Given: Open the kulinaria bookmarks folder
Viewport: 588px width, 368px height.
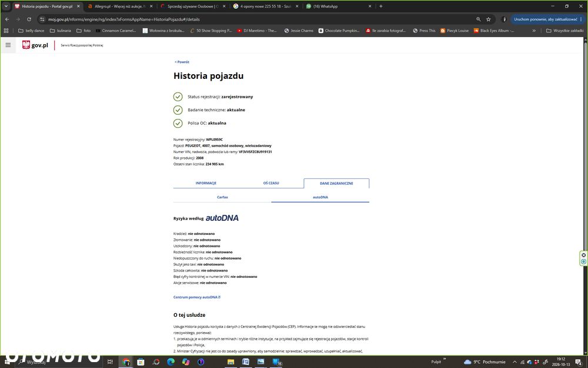Looking at the screenshot, I should pos(61,31).
